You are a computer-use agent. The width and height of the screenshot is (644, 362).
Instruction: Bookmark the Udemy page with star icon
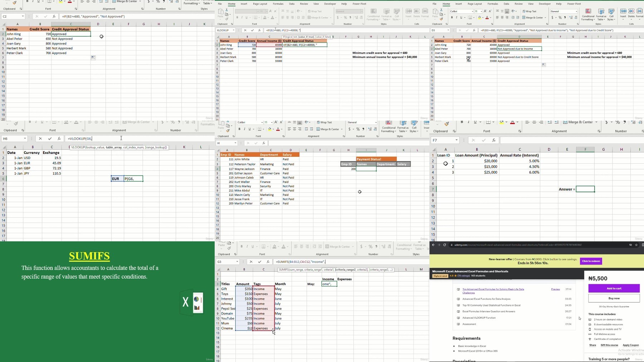click(x=636, y=245)
